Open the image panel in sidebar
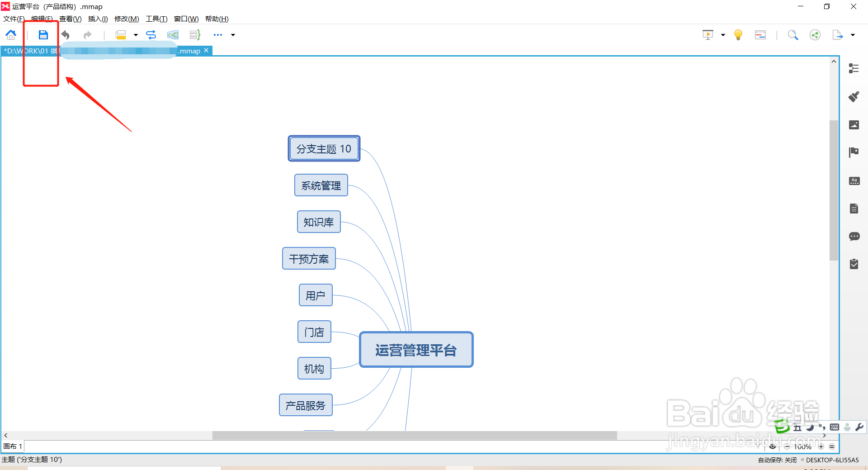This screenshot has height=470, width=868. tap(854, 125)
